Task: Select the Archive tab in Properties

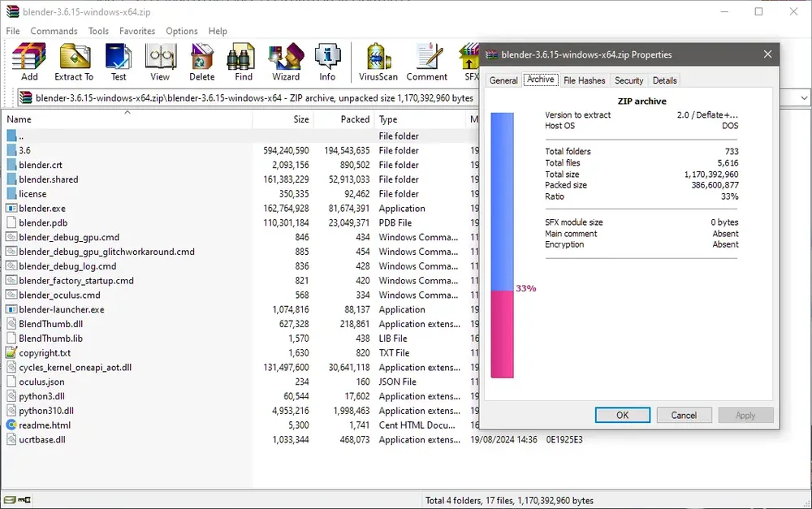Action: 541,80
